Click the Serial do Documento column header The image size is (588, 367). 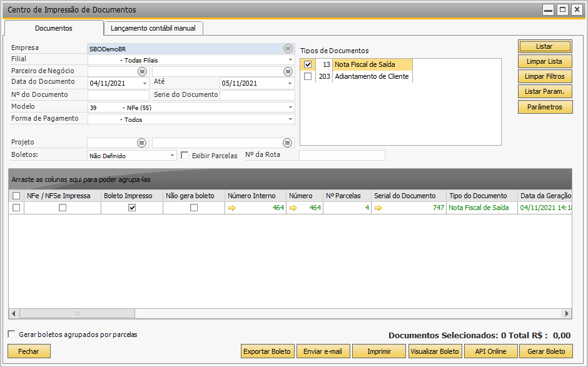pos(408,196)
